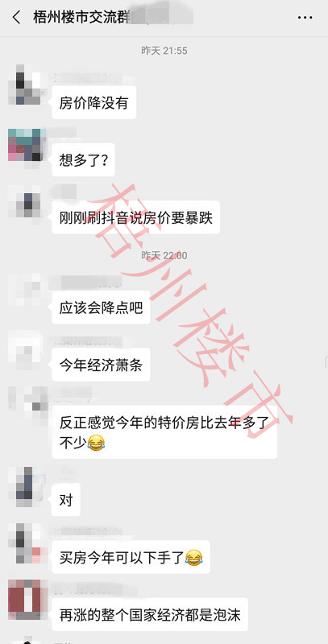Viewport: 328px width, 644px height.
Task: Tap avatar beside the 想多了? message
Action: [25, 145]
